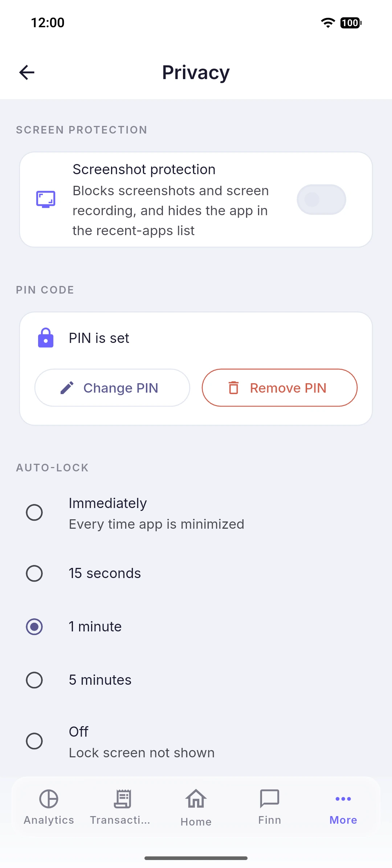Tap the PIN is set label
392x868 pixels.
pos(99,338)
